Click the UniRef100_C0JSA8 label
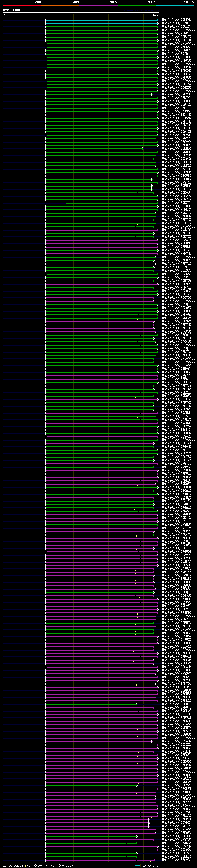 [177, 111]
